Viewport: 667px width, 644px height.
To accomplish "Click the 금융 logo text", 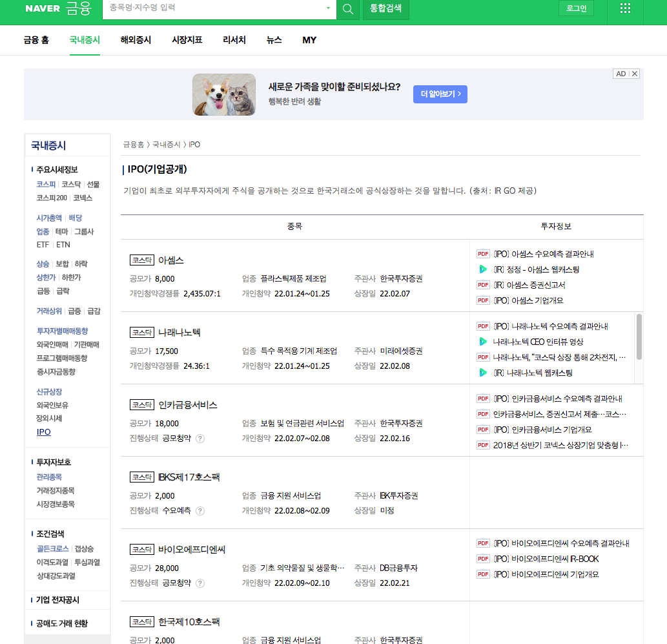I will pyautogui.click(x=79, y=8).
